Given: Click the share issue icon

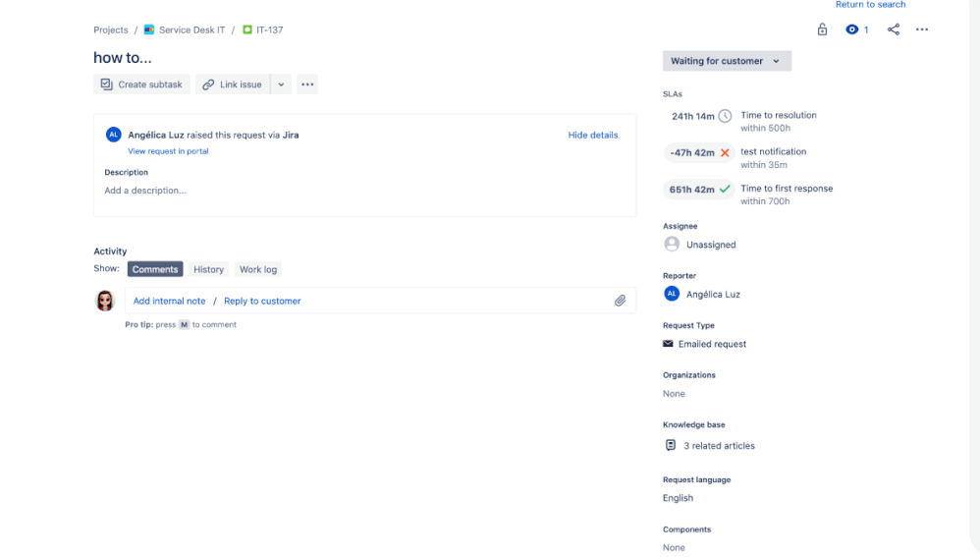Looking at the screenshot, I should [894, 29].
